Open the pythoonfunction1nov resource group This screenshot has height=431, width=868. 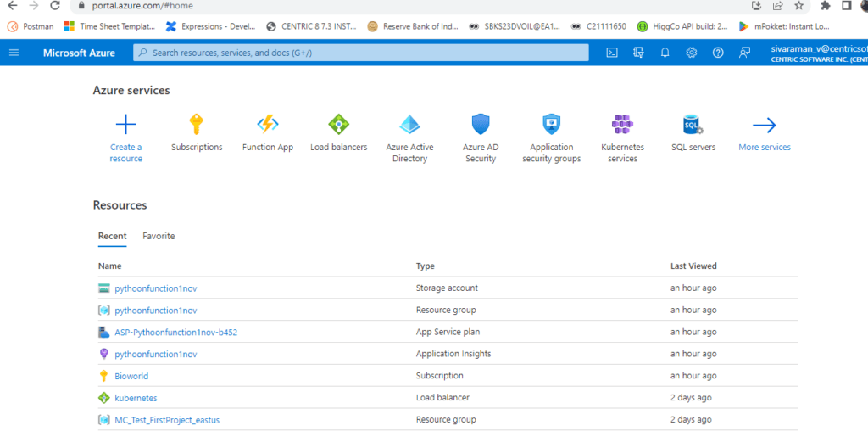point(156,311)
